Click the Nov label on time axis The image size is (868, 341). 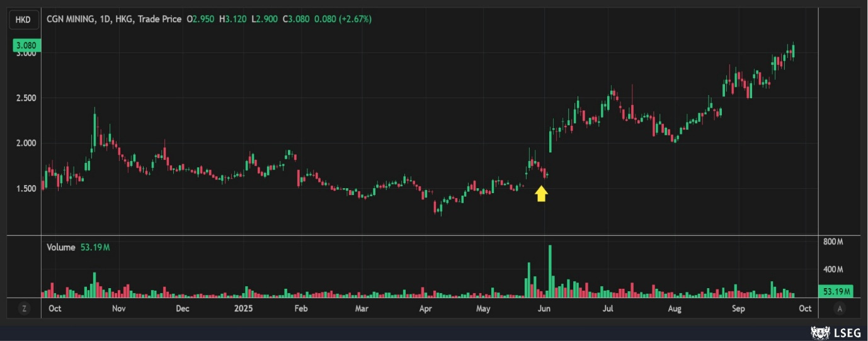click(119, 309)
